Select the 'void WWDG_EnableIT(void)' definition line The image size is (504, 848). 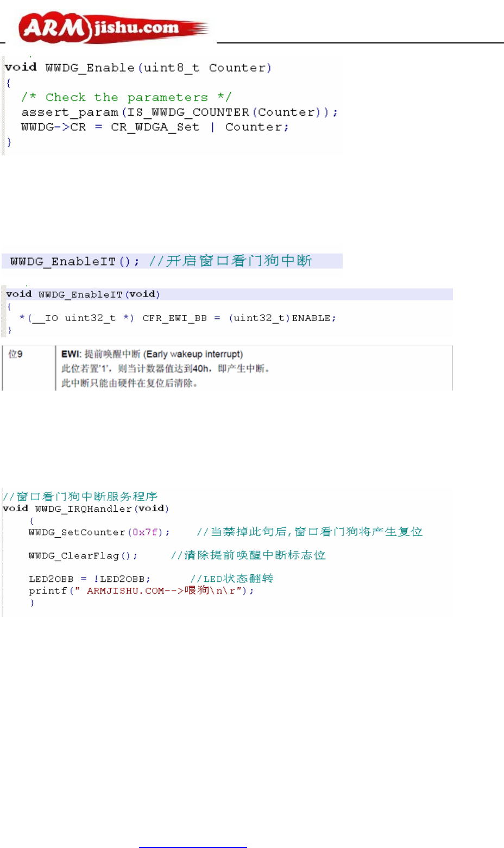83,294
